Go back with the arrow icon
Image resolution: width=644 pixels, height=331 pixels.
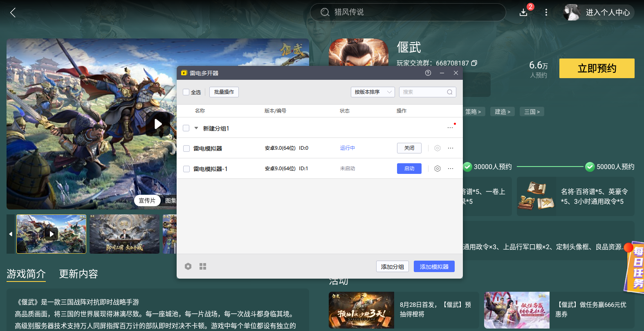pyautogui.click(x=13, y=13)
